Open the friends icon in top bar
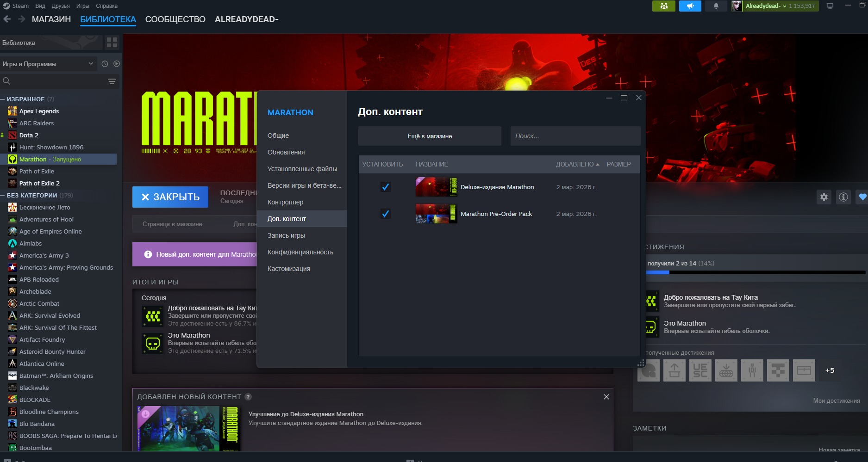 (664, 6)
